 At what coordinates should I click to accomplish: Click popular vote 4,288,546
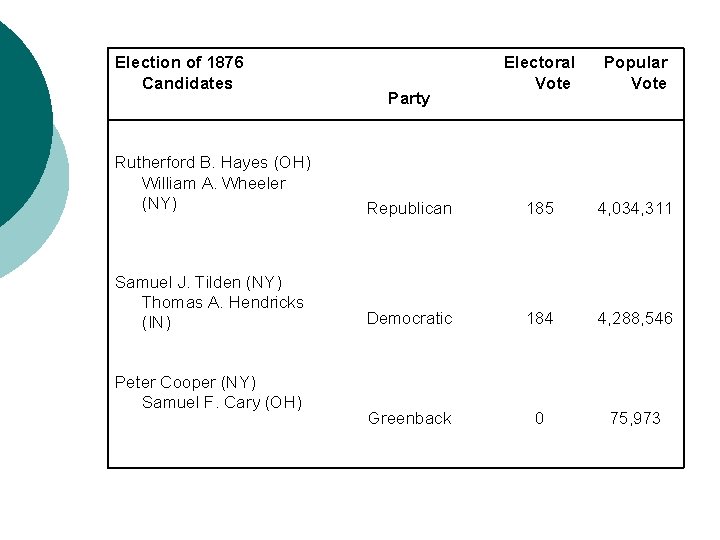[635, 318]
